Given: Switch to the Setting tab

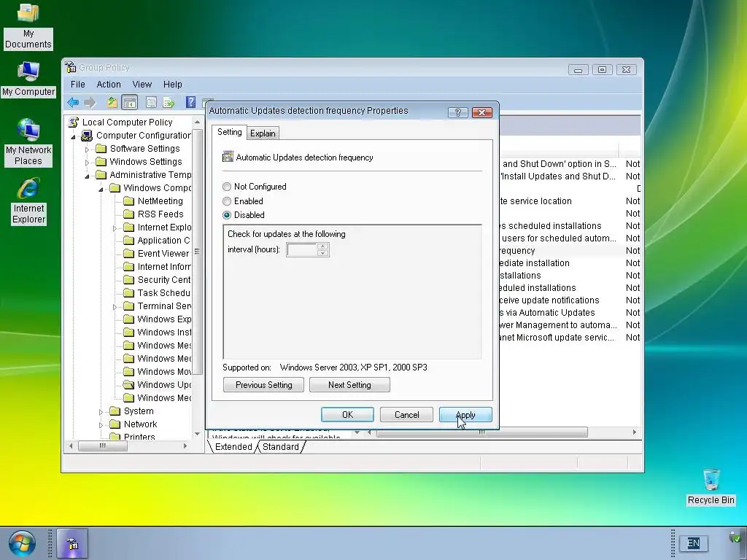Looking at the screenshot, I should click(229, 132).
